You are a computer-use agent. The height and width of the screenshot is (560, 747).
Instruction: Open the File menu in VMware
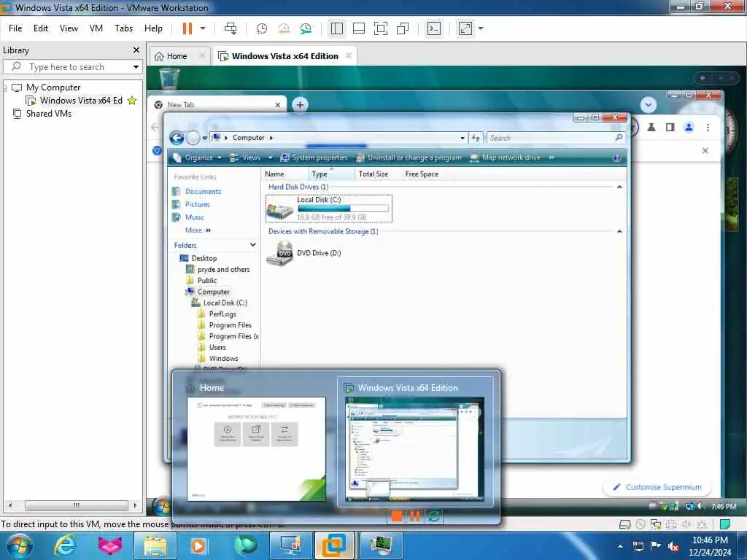[x=15, y=28]
